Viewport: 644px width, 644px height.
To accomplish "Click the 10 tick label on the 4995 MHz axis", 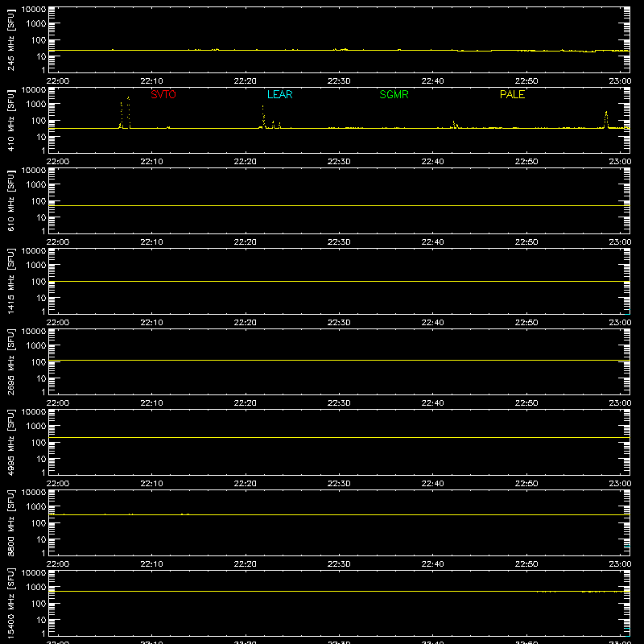I will 41,459.
